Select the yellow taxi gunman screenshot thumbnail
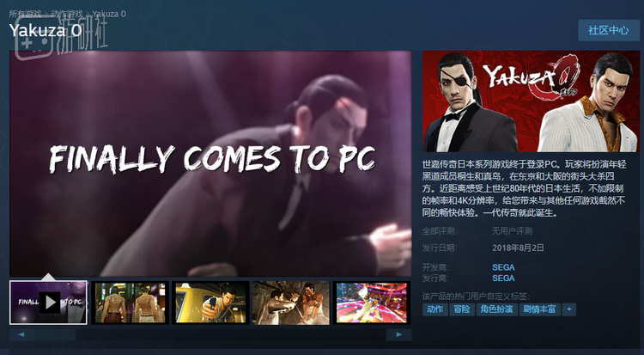The image size is (644, 355). [210, 303]
